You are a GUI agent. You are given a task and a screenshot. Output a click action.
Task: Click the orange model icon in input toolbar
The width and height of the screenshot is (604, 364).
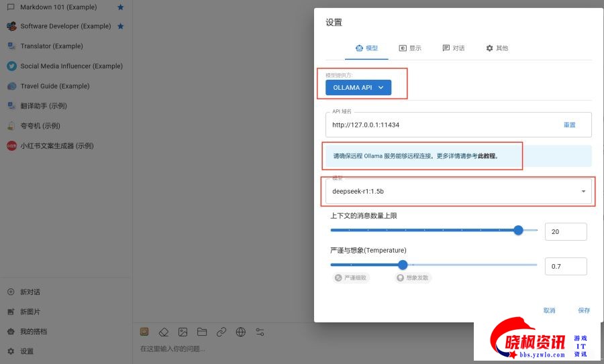pos(144,332)
